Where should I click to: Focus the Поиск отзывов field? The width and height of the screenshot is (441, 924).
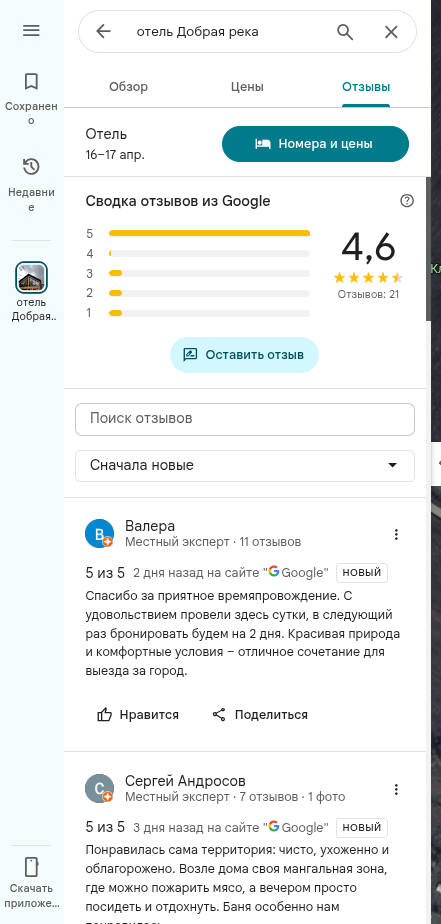[245, 419]
